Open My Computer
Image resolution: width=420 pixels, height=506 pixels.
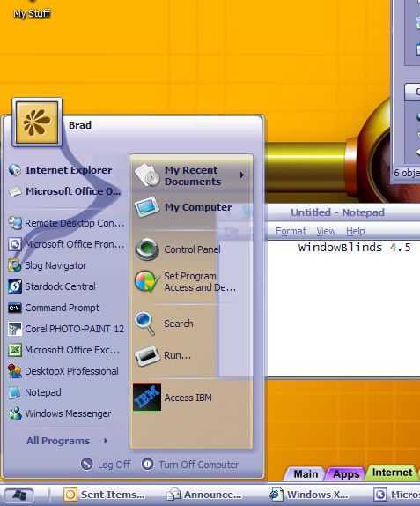pyautogui.click(x=183, y=207)
